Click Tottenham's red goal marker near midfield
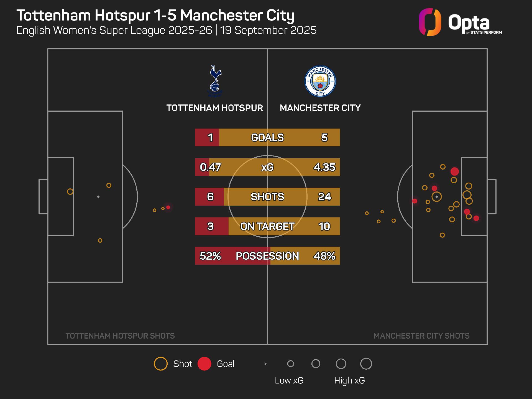This screenshot has width=532, height=399. click(168, 207)
